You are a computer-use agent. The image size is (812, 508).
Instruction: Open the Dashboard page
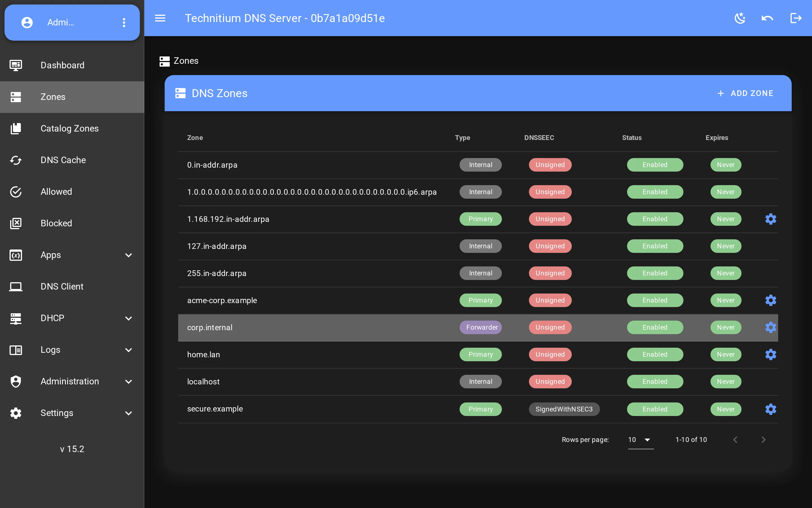coord(72,65)
